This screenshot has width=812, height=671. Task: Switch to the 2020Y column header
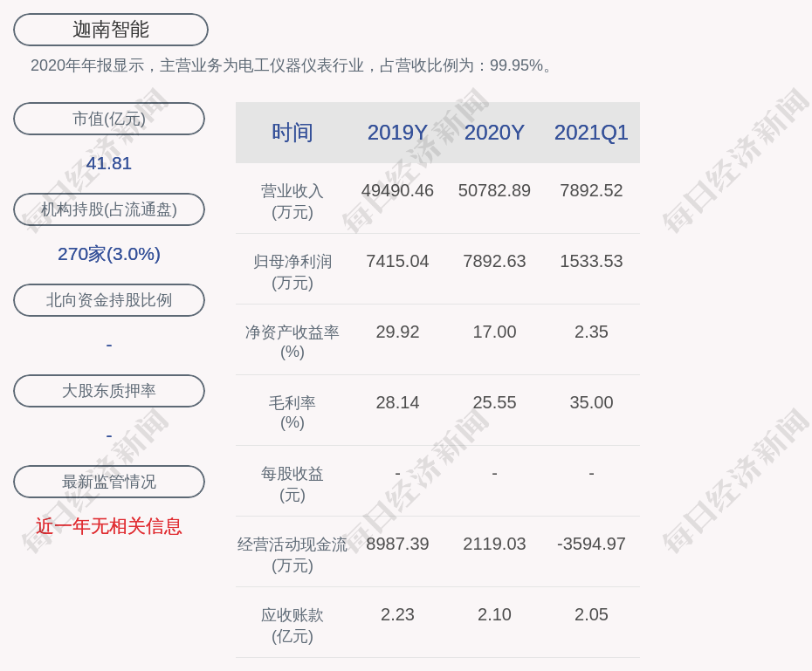click(x=494, y=133)
